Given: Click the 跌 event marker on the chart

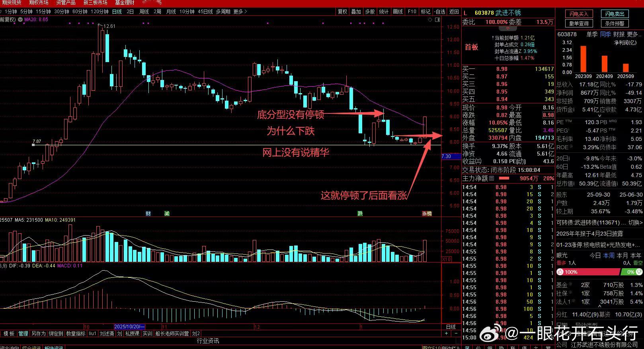Looking at the screenshot, I should click(360, 214).
